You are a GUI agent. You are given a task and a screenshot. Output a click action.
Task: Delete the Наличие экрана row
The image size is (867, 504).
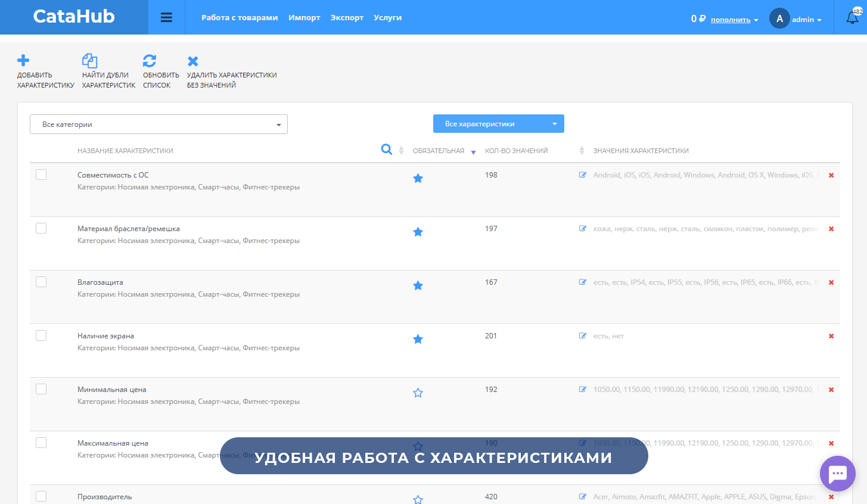(x=831, y=336)
